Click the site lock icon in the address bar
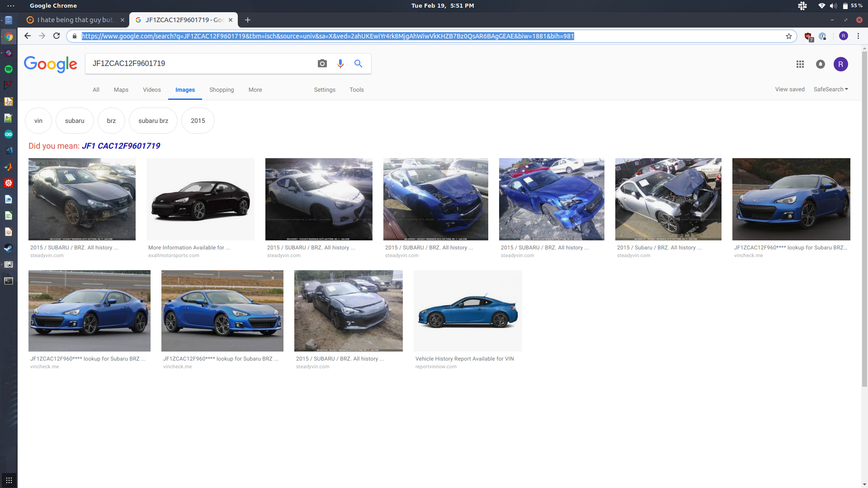 pyautogui.click(x=75, y=36)
